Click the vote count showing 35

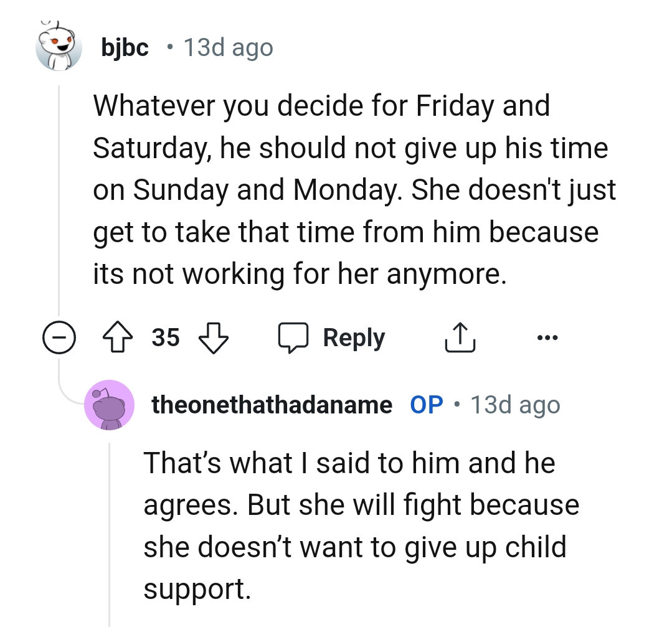(164, 337)
